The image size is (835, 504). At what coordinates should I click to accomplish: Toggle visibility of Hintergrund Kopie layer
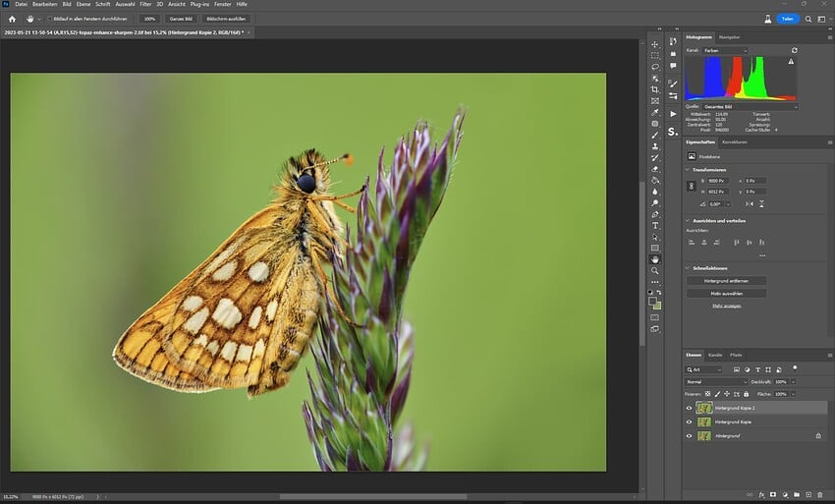[689, 421]
